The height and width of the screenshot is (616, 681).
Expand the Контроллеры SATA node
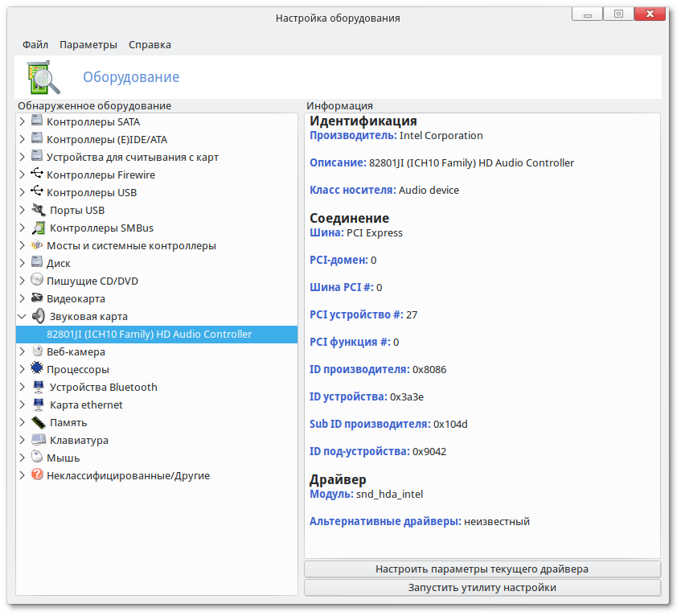click(x=23, y=121)
